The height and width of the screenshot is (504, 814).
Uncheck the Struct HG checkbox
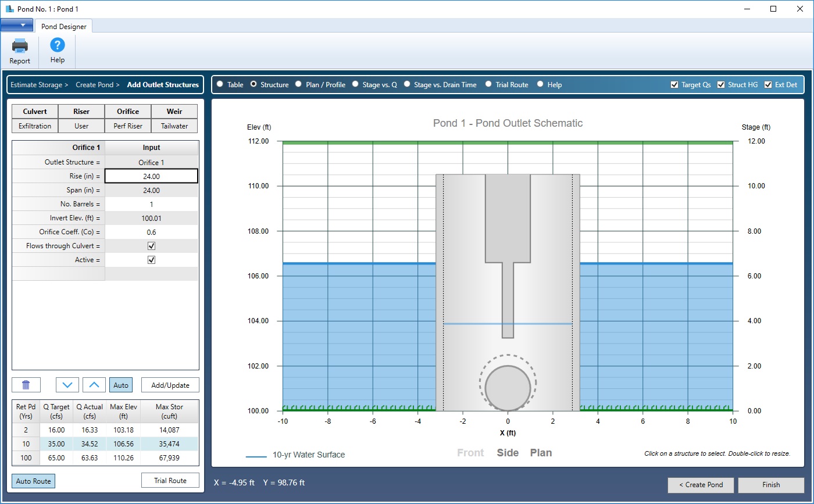pyautogui.click(x=721, y=85)
